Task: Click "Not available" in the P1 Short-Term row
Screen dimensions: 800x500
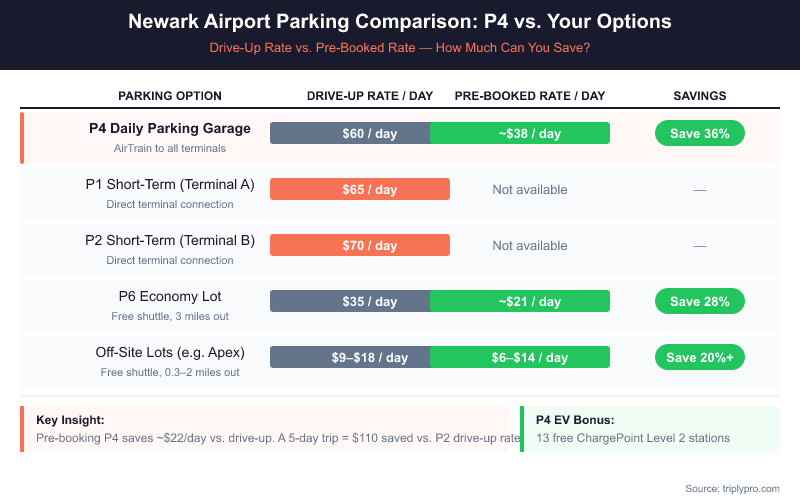Action: click(530, 190)
